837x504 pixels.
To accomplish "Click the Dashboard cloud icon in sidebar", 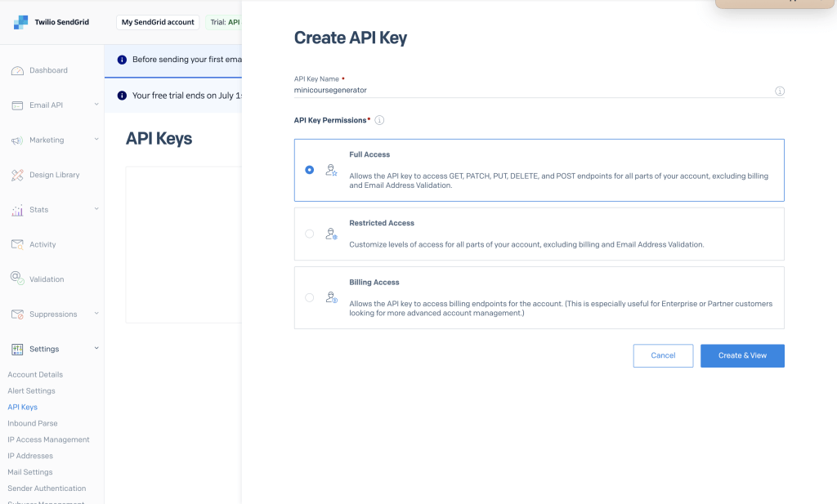I will [x=17, y=71].
